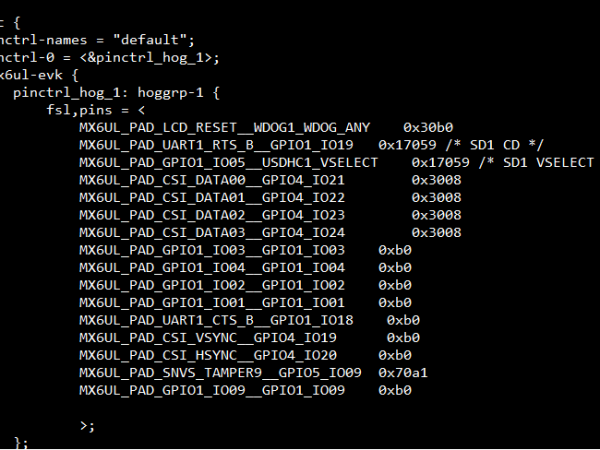Click the MX6UL_PAD_CSI_HSYNC__GPIO4_IO20 entry
The width and height of the screenshot is (600, 450).
pos(208,355)
